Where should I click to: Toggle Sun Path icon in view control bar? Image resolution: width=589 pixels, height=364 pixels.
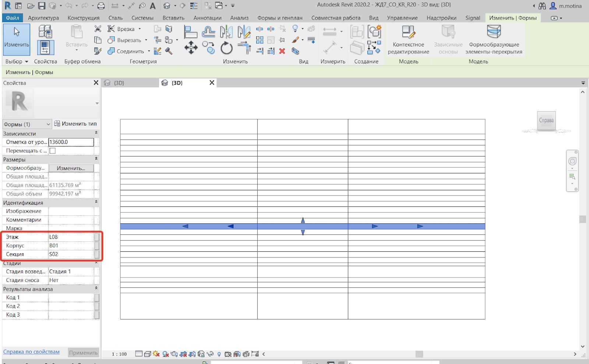click(156, 354)
